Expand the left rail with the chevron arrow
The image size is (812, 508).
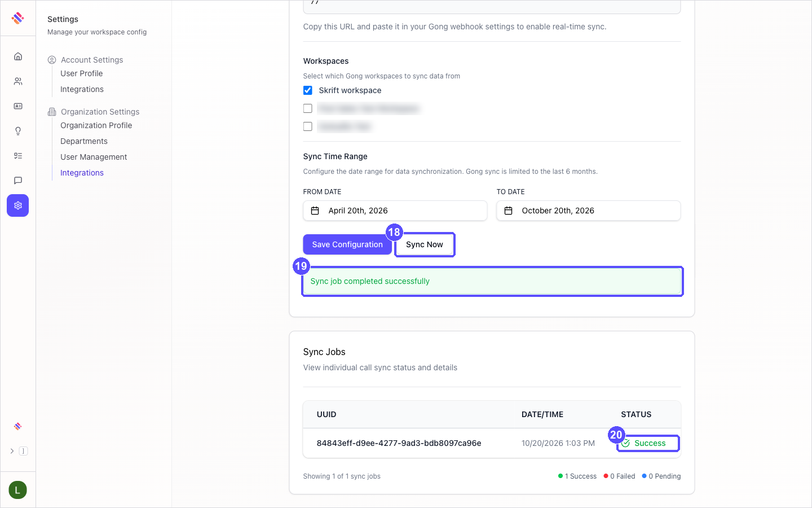(12, 451)
